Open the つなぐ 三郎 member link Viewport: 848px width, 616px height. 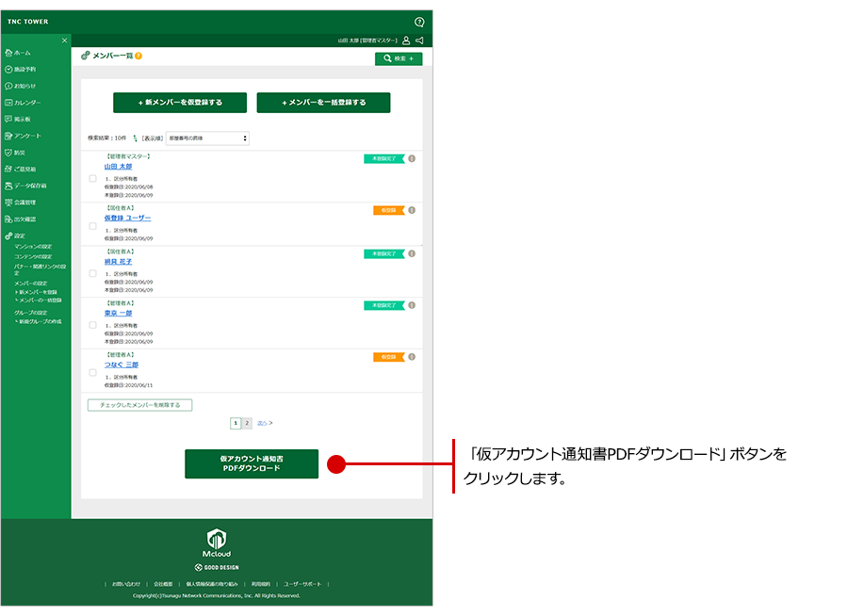(122, 365)
